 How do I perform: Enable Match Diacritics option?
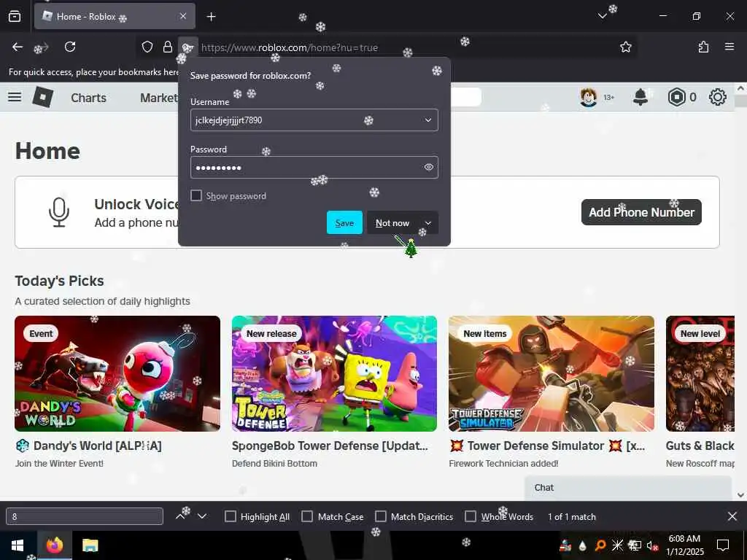381,516
